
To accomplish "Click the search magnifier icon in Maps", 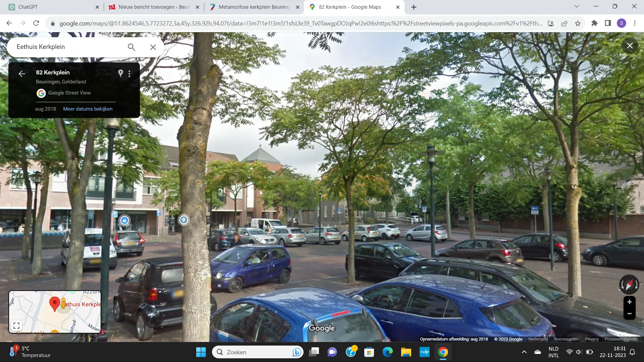I will [x=131, y=47].
